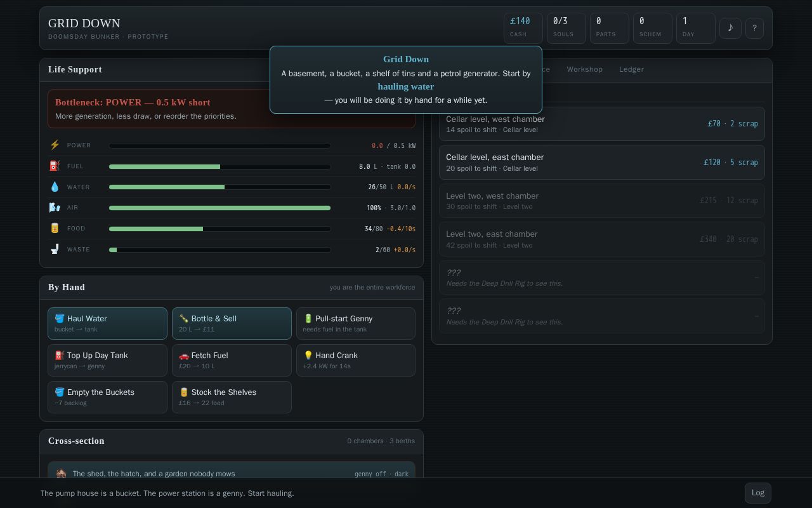Select Level two, east chamber row
The image size is (812, 508).
(x=601, y=239)
